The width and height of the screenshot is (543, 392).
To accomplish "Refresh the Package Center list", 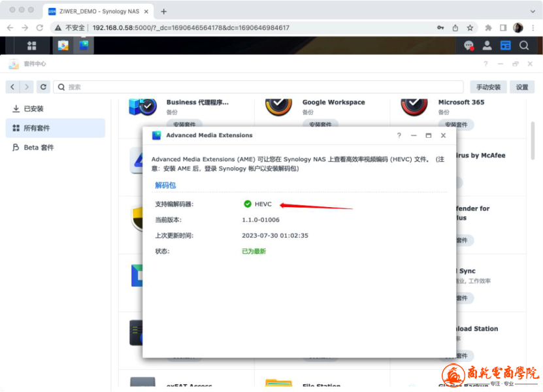I will pyautogui.click(x=43, y=87).
